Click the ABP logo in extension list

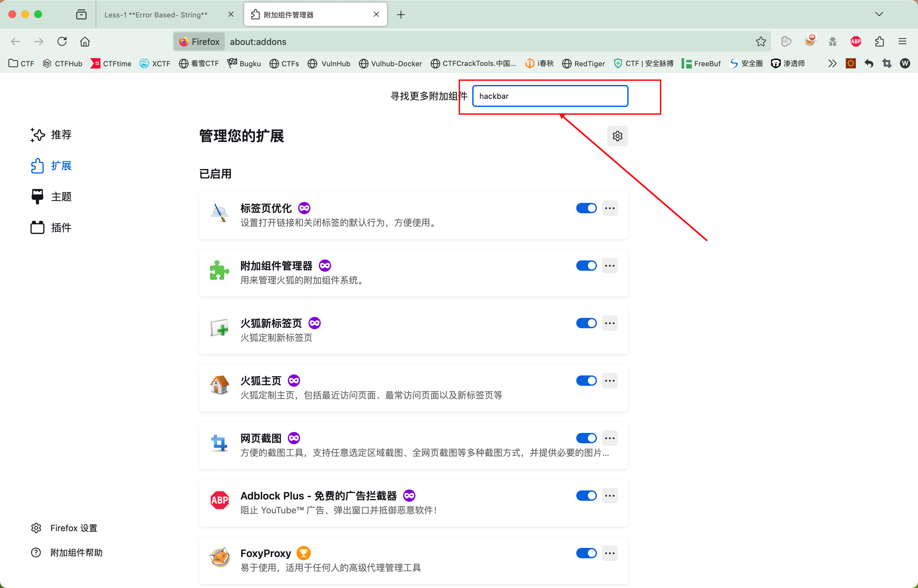click(219, 500)
